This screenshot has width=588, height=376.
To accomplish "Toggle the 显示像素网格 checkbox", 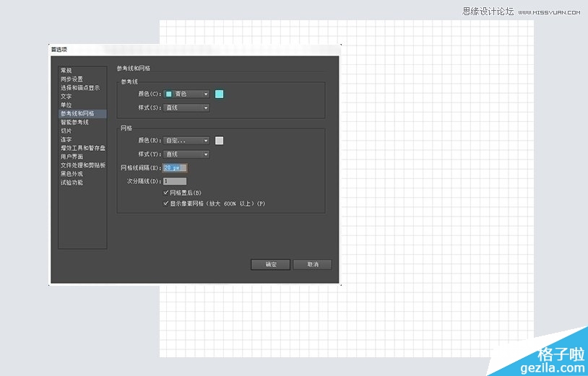I will pyautogui.click(x=167, y=204).
